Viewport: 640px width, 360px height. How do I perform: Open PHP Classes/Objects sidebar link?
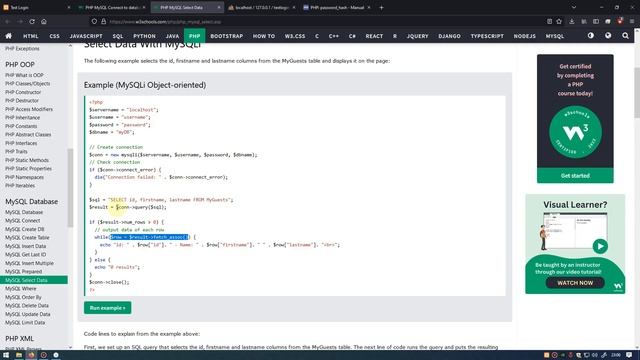pyautogui.click(x=27, y=84)
